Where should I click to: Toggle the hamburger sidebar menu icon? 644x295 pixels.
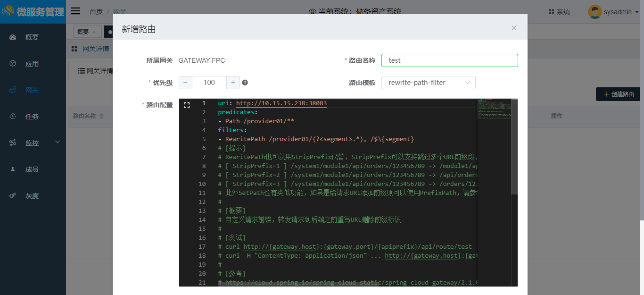click(75, 11)
